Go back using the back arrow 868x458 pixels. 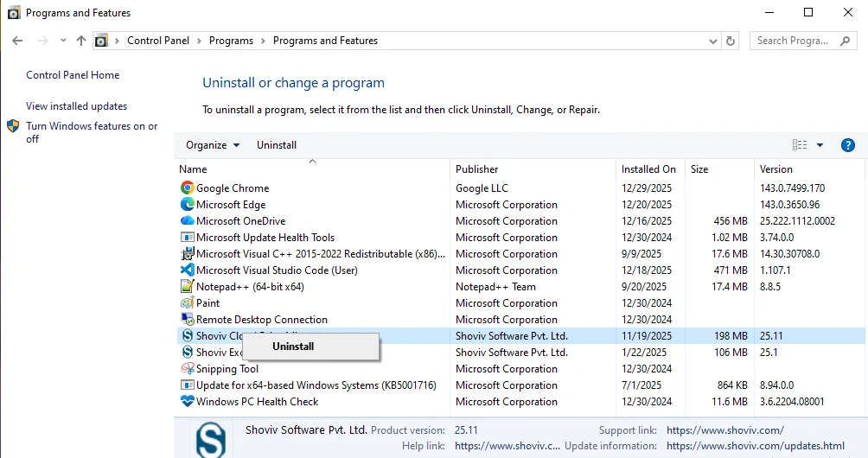(x=17, y=41)
